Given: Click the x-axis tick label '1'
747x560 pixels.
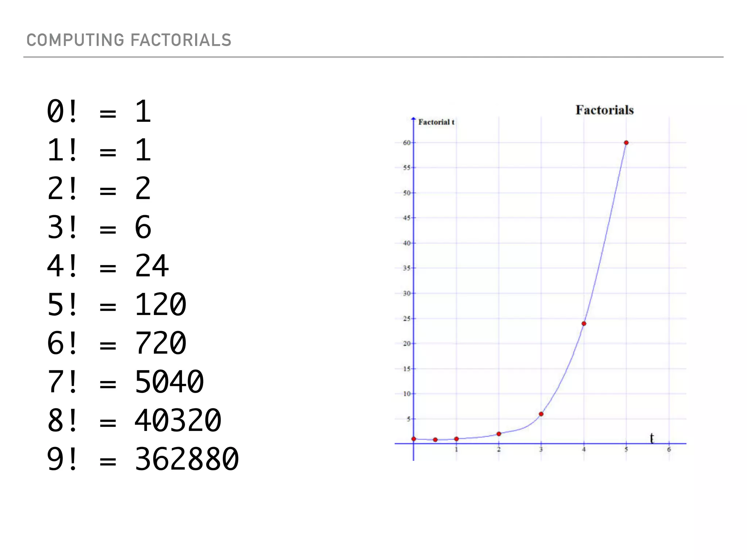Looking at the screenshot, I should pyautogui.click(x=456, y=450).
